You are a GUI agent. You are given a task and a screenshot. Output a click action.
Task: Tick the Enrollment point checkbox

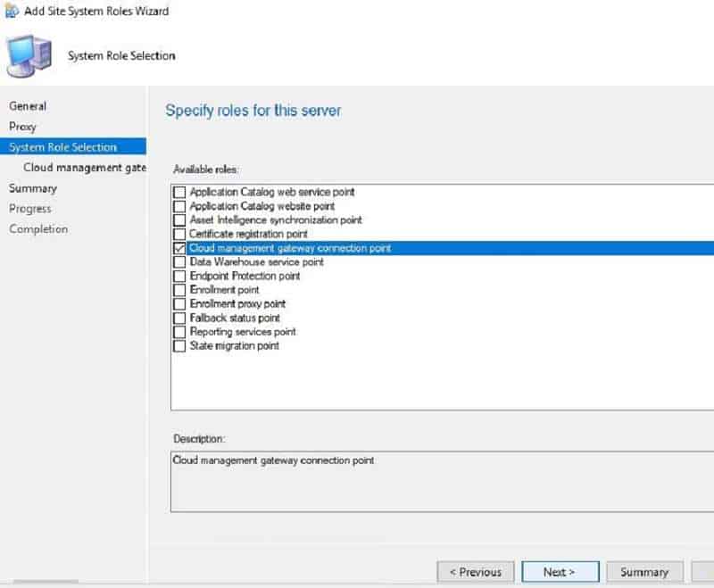click(x=179, y=290)
